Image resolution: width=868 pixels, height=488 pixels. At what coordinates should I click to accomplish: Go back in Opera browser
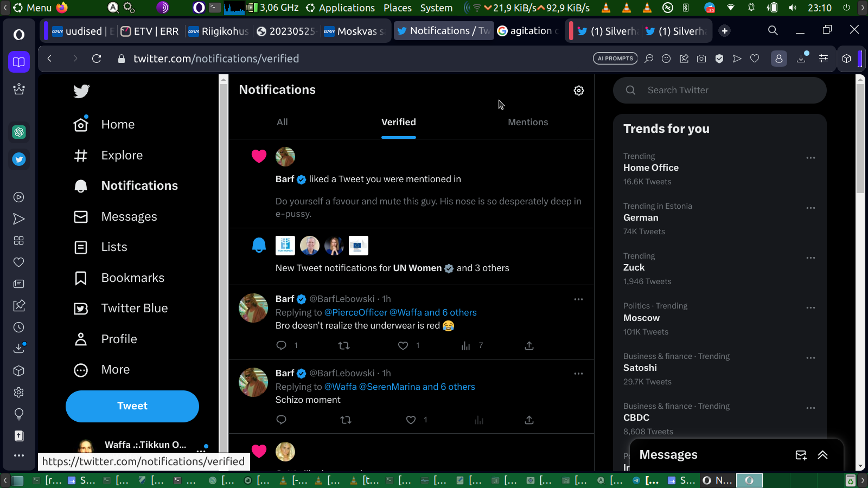(x=50, y=59)
